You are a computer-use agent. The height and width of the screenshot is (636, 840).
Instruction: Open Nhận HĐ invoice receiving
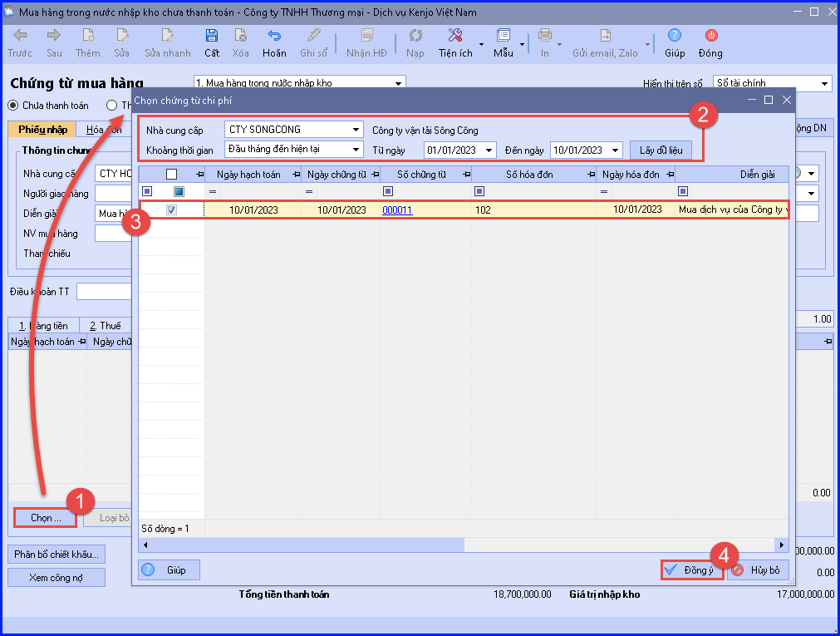tap(366, 43)
